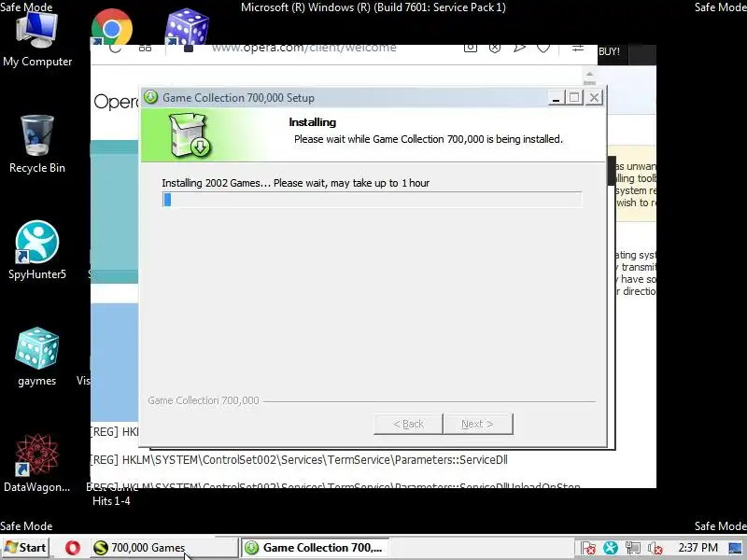747x560 pixels.
Task: Click Opera page scrollbar up arrow
Action: tap(589, 77)
